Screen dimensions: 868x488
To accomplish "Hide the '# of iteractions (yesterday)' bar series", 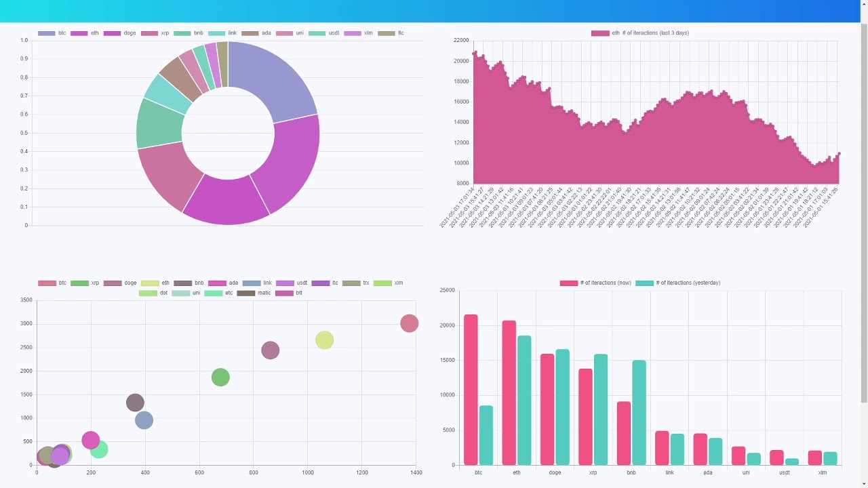I will coord(678,283).
